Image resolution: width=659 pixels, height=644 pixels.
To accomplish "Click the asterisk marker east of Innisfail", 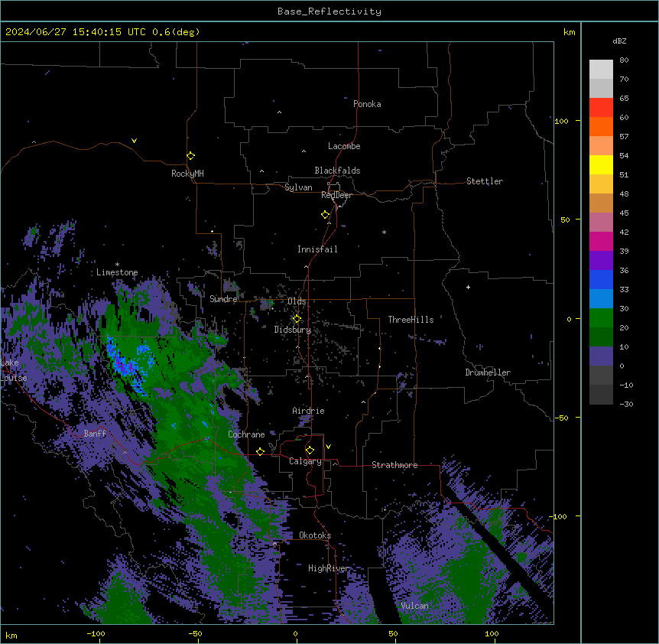I will pyautogui.click(x=384, y=232).
